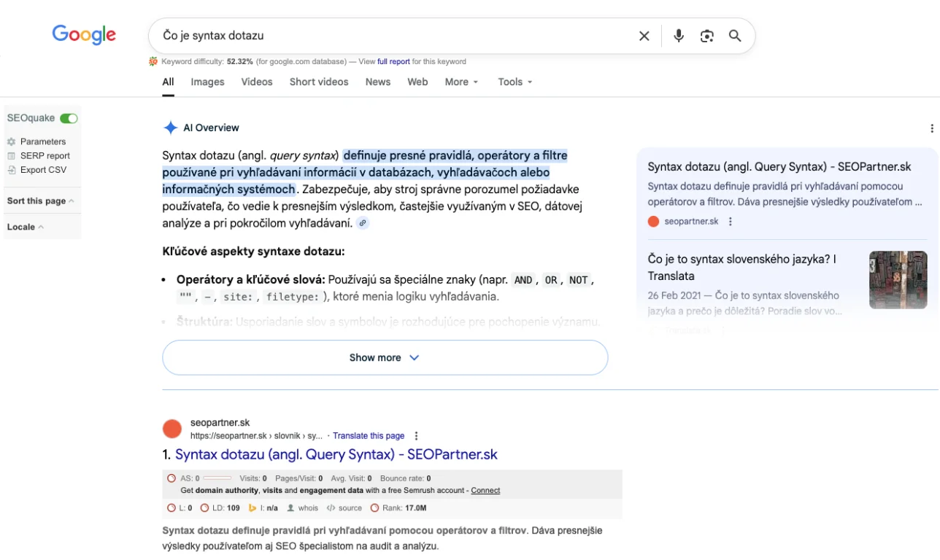Click into the Google search input field
This screenshot has width=940, height=560.
[387, 36]
